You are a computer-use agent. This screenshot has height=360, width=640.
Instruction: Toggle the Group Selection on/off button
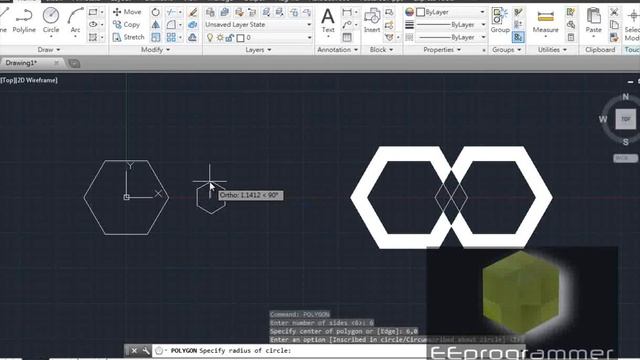[x=518, y=38]
